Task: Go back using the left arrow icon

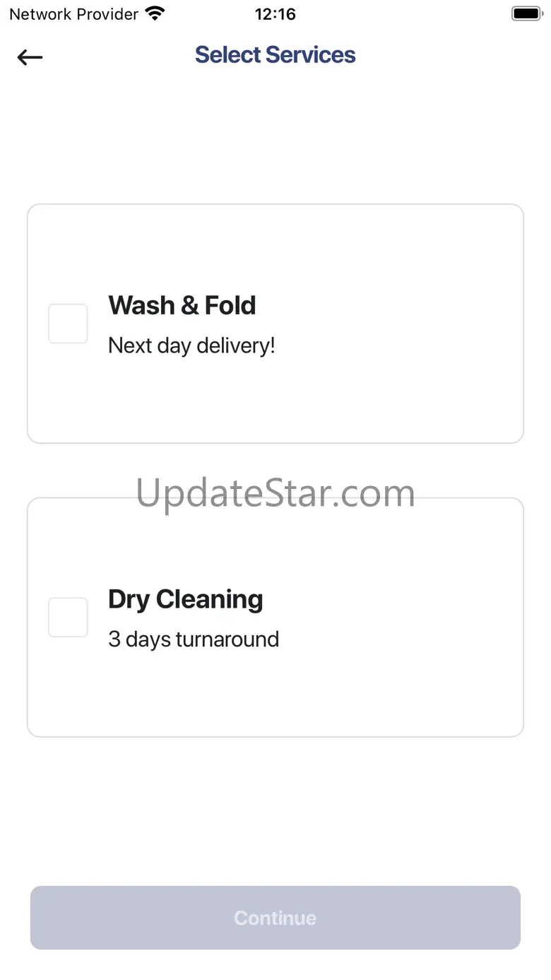Action: coord(30,57)
